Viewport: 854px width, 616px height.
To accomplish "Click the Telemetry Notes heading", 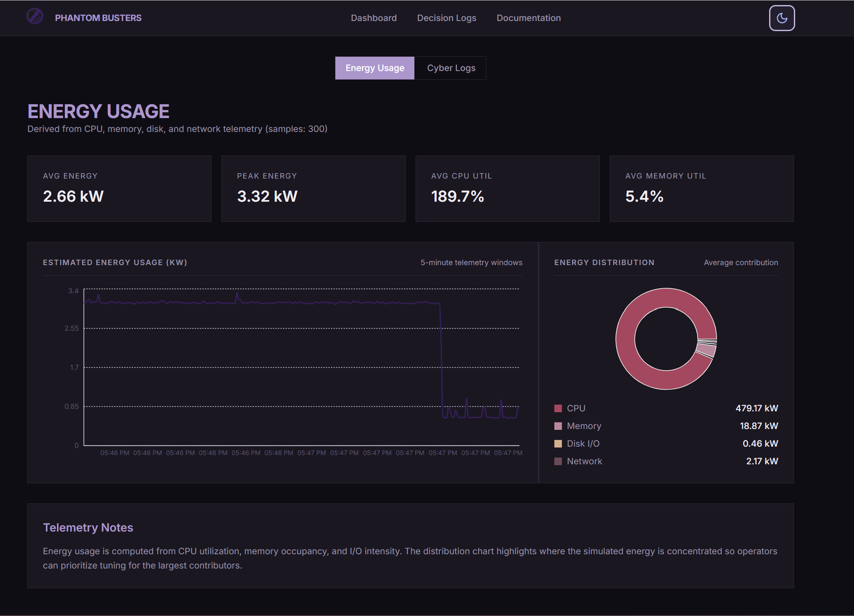I will [x=88, y=528].
